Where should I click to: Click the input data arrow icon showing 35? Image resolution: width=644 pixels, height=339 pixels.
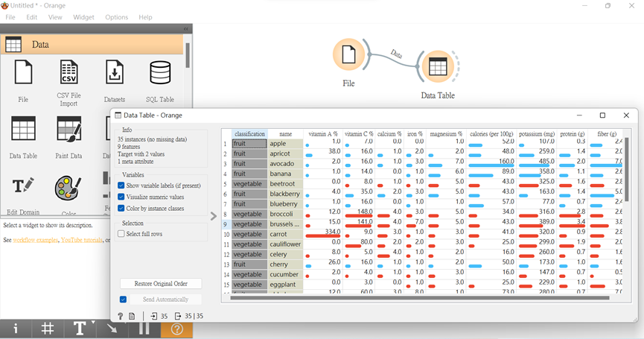coord(154,316)
